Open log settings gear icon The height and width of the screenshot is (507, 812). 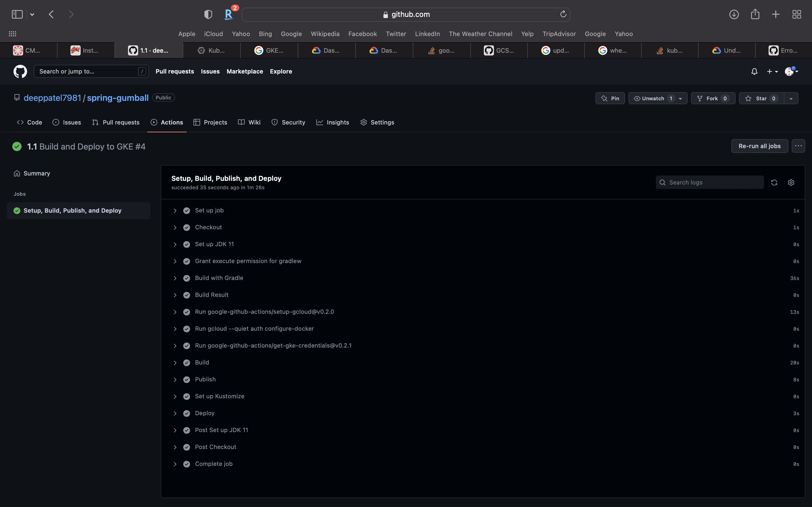pyautogui.click(x=791, y=183)
